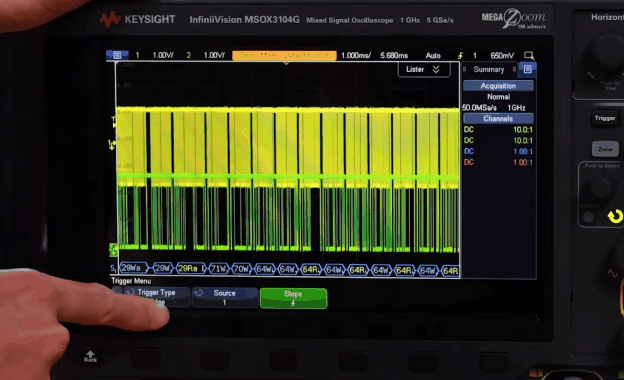This screenshot has width=624, height=380.
Task: Select the channel 2 ground marker near bottom-left
Action: click(x=113, y=250)
